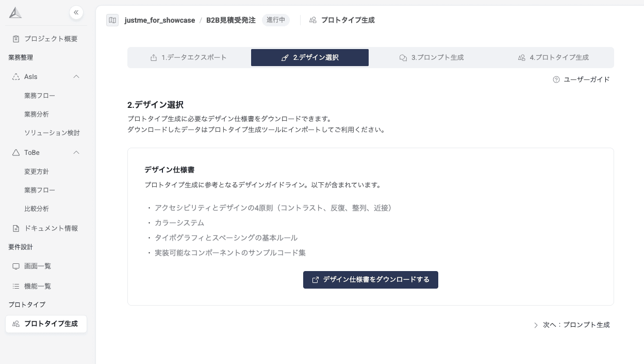Switch to the 1.データエクスポート step tab
Viewport: 644px width, 364px height.
point(189,57)
